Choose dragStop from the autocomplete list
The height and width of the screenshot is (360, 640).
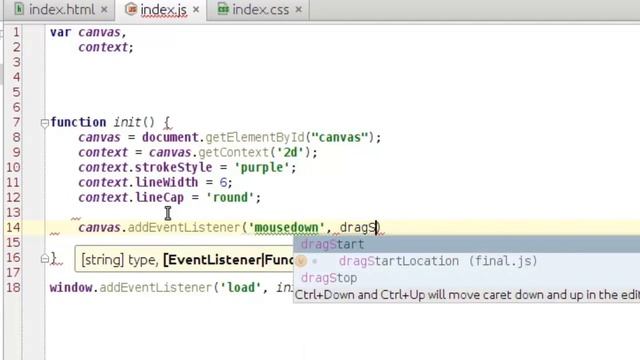[x=467, y=278]
